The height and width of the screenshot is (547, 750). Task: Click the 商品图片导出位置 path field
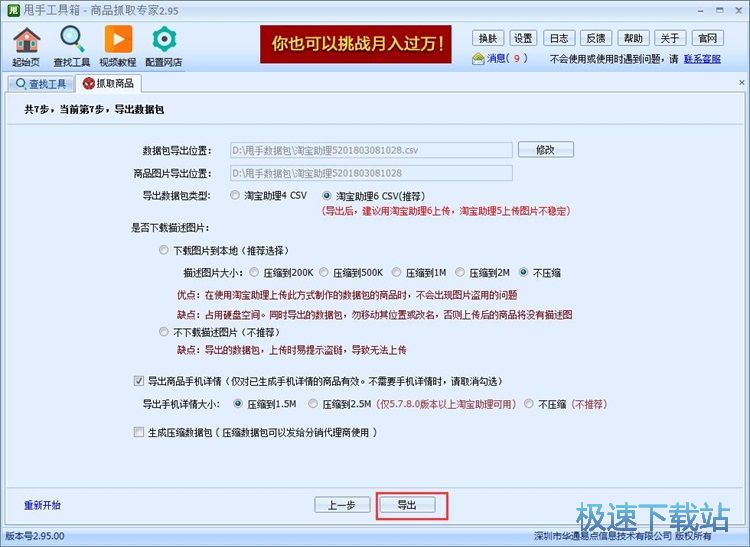(x=371, y=173)
